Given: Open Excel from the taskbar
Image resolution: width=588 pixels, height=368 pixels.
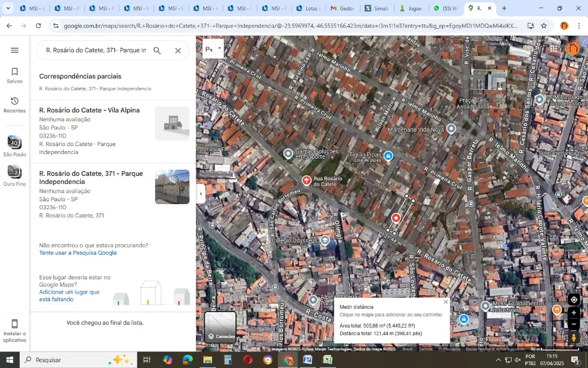Looking at the screenshot, I should pos(327,360).
